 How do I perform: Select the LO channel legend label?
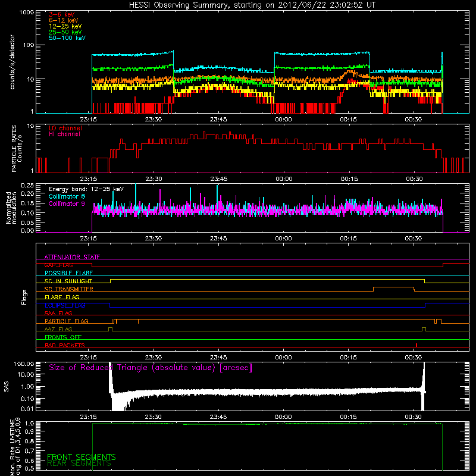coord(65,129)
